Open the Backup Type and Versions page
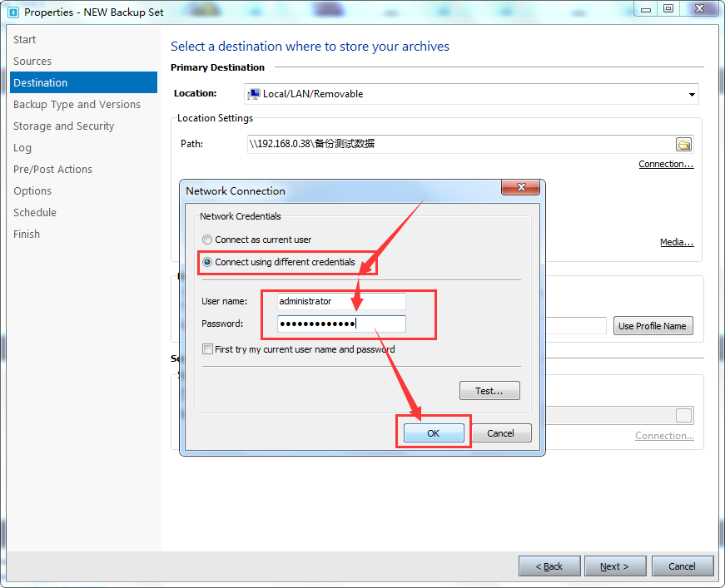 coord(77,104)
